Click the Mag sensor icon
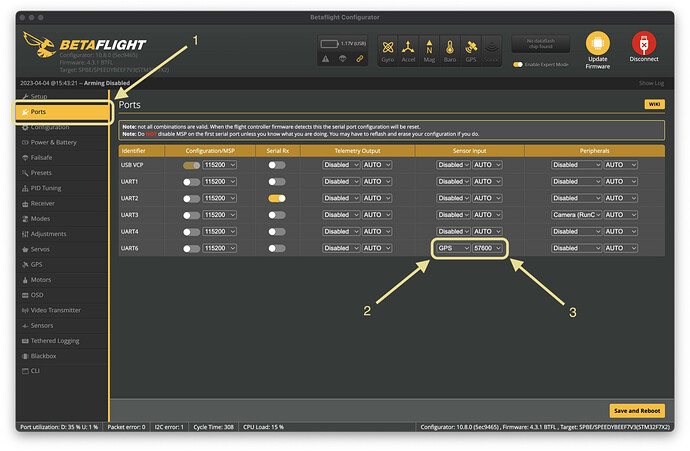690x451 pixels. coord(429,48)
